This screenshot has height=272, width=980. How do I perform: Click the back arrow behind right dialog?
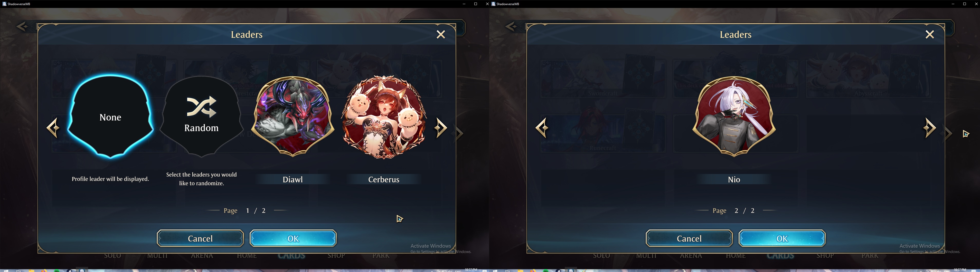(511, 26)
